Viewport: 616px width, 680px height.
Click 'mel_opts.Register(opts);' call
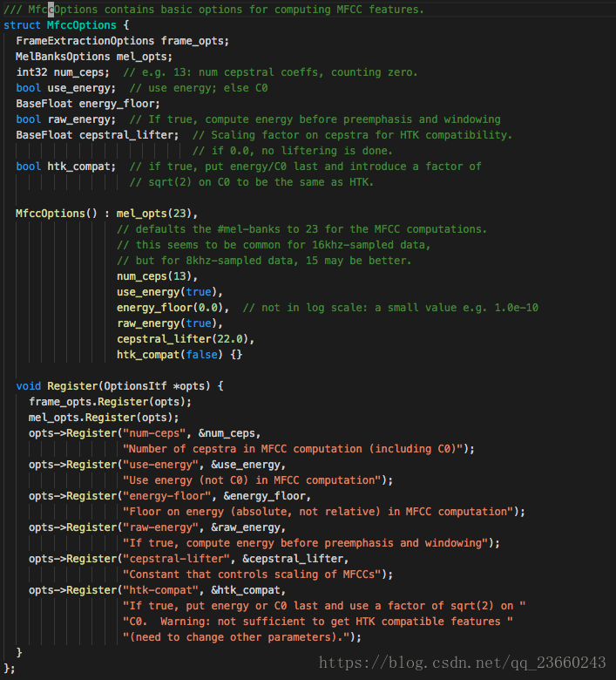[104, 418]
